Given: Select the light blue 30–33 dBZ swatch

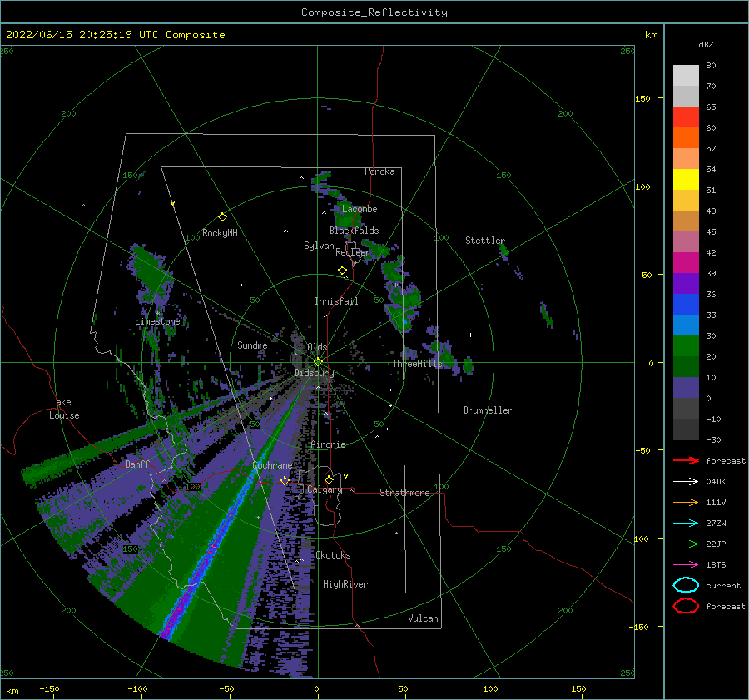Looking at the screenshot, I should (x=686, y=325).
